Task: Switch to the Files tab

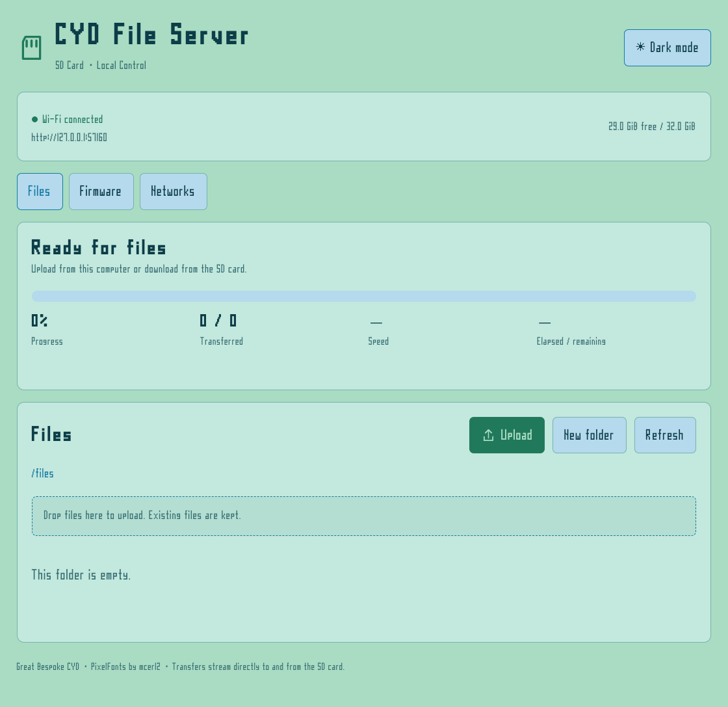Action: (x=40, y=191)
